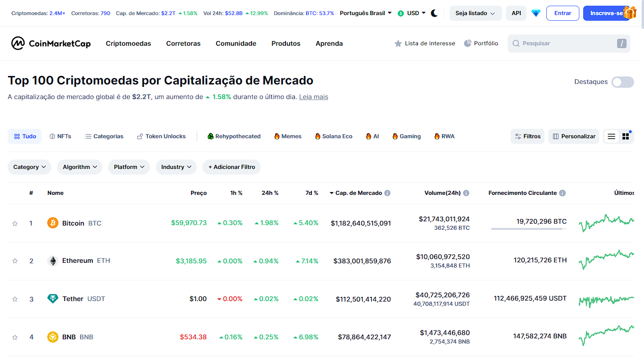
Task: Click the info icon beside Volume(24h) header
Action: (466, 193)
